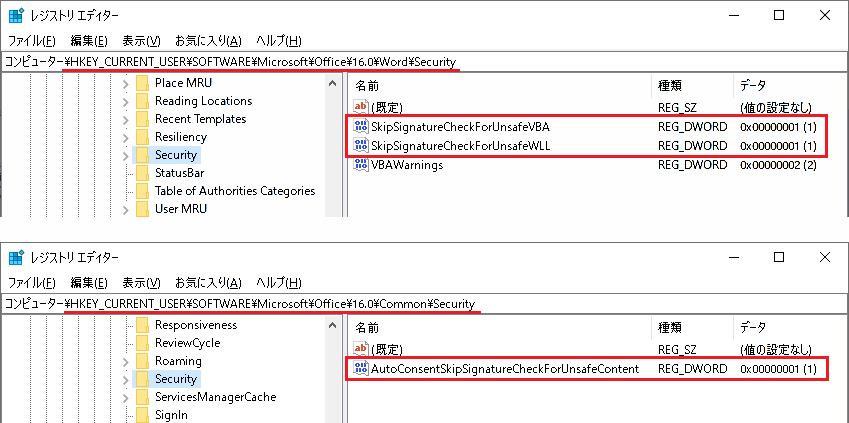
Task: Expand Security node in Common window tree
Action: click(126, 379)
